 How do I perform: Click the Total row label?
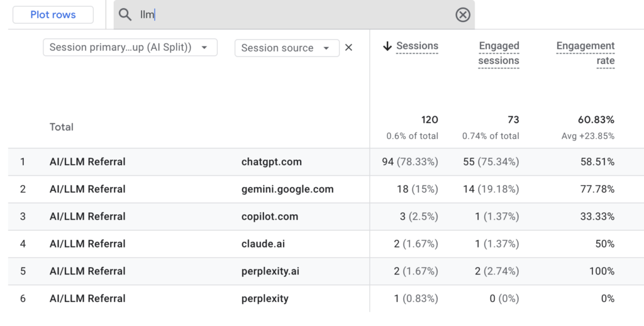62,127
